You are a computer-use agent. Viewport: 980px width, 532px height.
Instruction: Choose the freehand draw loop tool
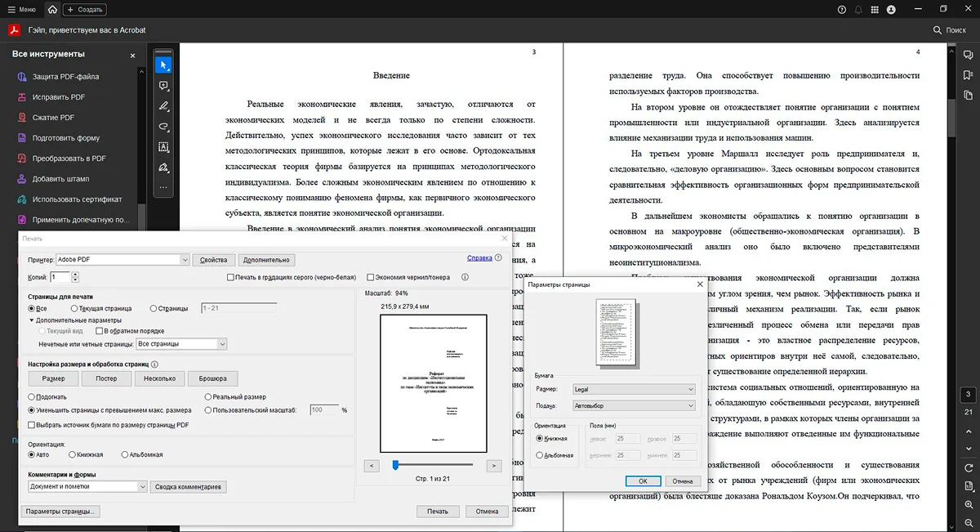pyautogui.click(x=163, y=127)
